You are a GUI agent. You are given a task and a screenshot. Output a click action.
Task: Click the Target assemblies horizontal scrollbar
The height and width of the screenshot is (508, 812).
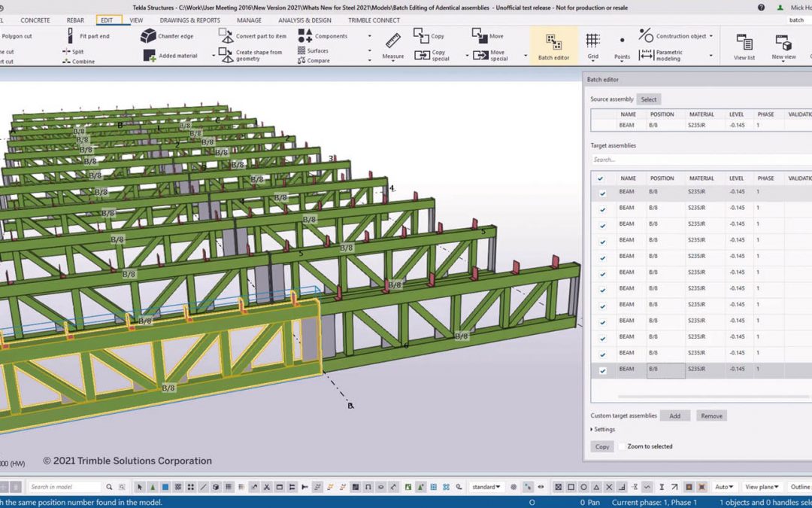coord(714,397)
